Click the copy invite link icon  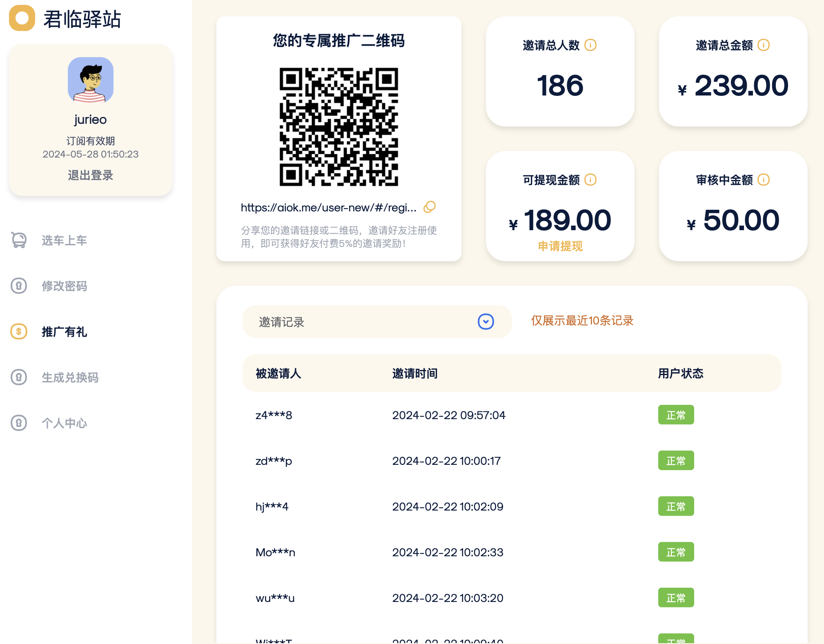tap(430, 207)
